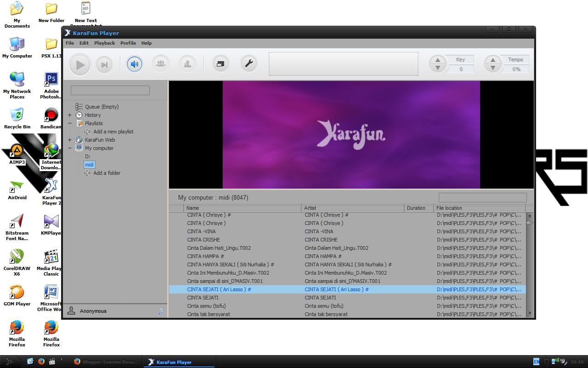The width and height of the screenshot is (588, 368).
Task: Sort songs by the Duration column
Action: (x=419, y=208)
